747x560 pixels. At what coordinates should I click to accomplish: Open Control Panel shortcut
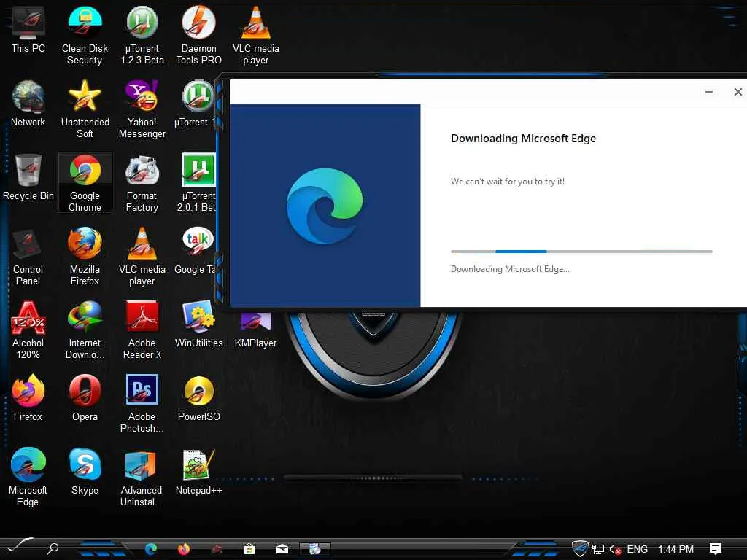[28, 257]
